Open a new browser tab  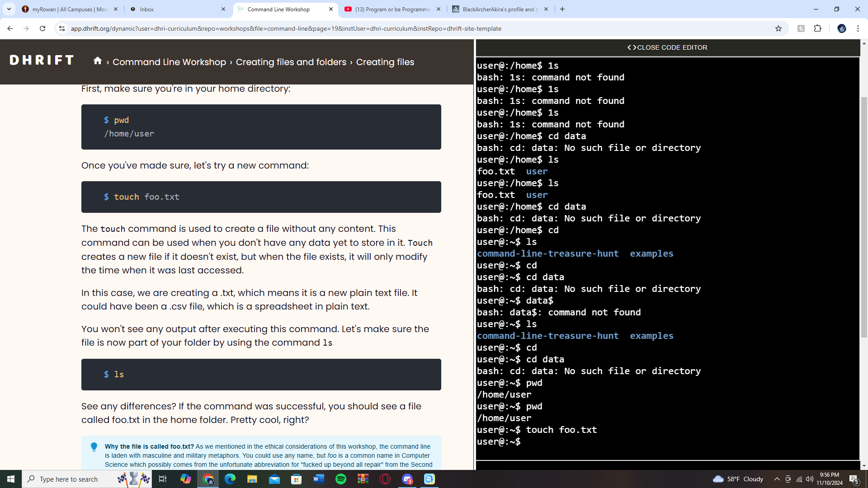pyautogui.click(x=562, y=9)
